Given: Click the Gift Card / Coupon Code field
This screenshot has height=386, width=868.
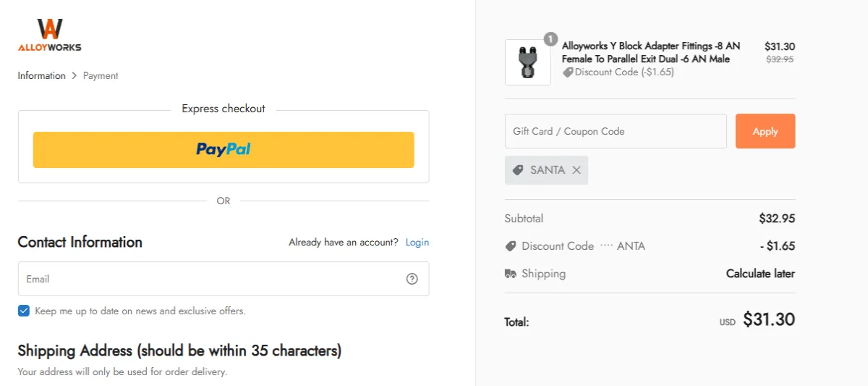Looking at the screenshot, I should coord(615,131).
